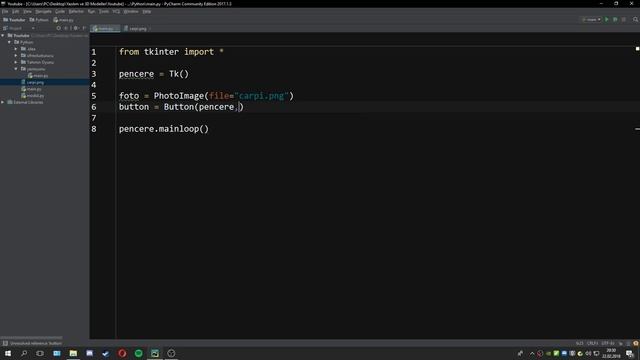Screen dimensions: 640x360
Task: Open Project panel settings gear icon
Action: (x=76, y=28)
